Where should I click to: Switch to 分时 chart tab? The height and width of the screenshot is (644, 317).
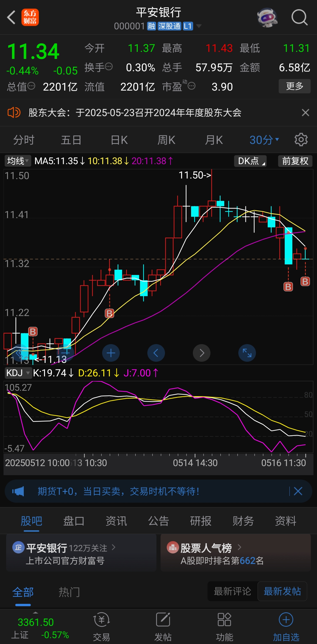(x=24, y=140)
